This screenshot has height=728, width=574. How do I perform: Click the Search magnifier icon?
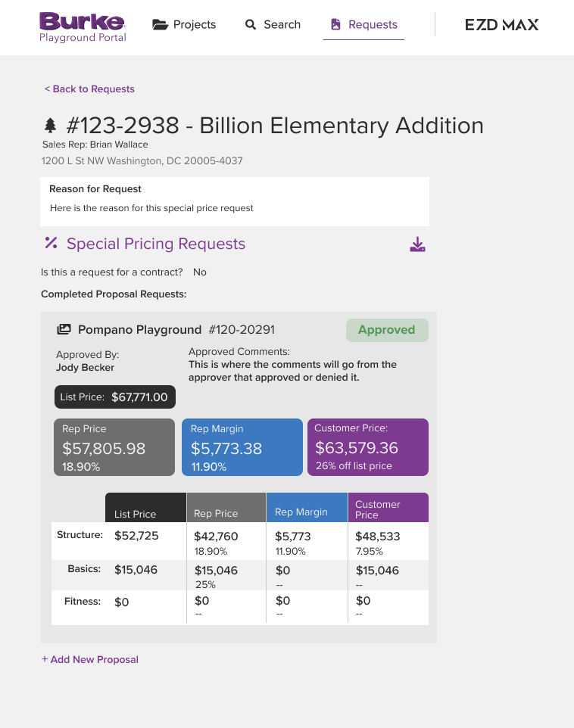tap(251, 25)
